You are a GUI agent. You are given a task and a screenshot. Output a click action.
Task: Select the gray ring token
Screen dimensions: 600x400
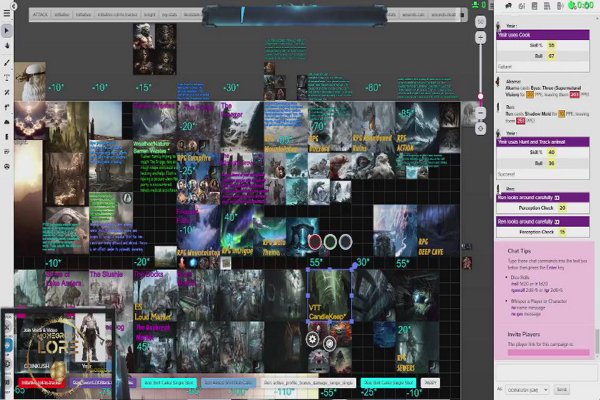tap(345, 242)
